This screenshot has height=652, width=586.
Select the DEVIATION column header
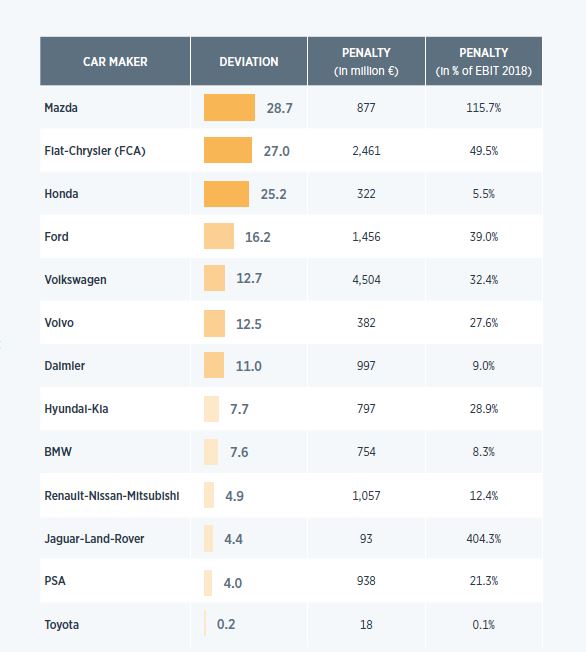coord(249,62)
